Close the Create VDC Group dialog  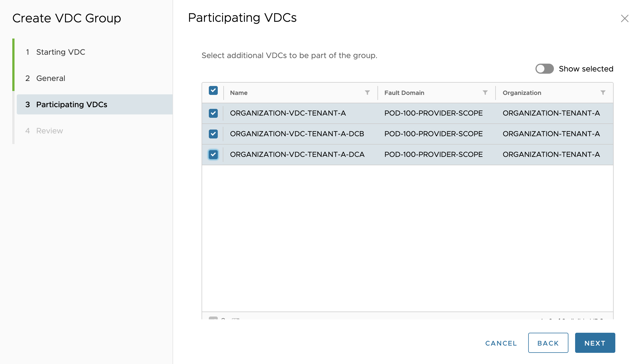[x=625, y=19]
